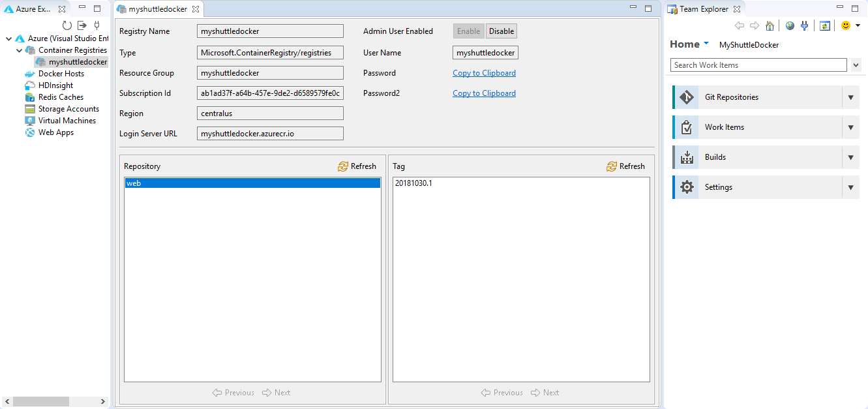Click the Sign out icon in Azure Explorer

coord(82,25)
